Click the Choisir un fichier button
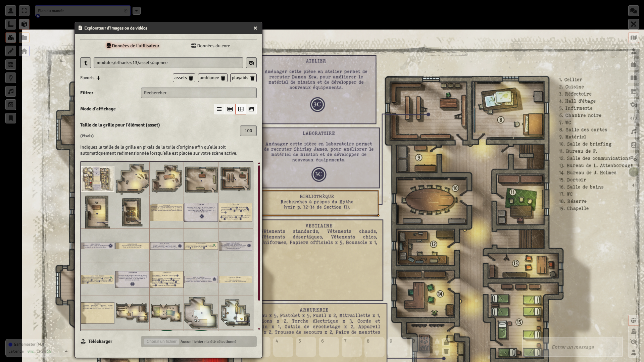 pos(161,342)
